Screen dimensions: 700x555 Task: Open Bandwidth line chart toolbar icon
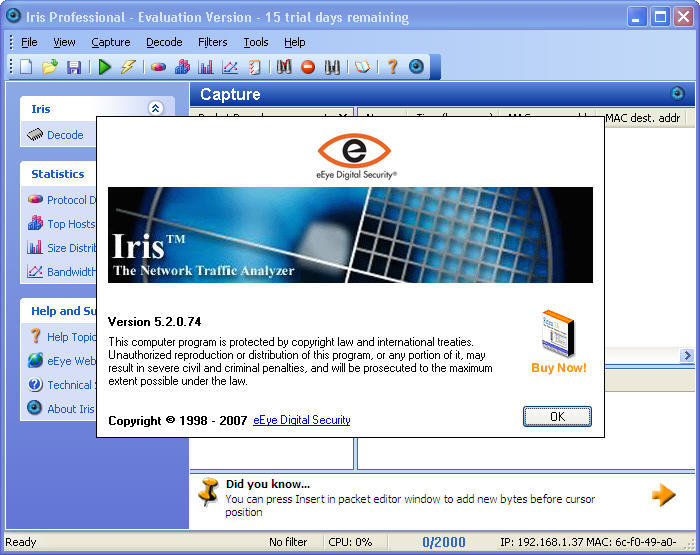tap(230, 67)
